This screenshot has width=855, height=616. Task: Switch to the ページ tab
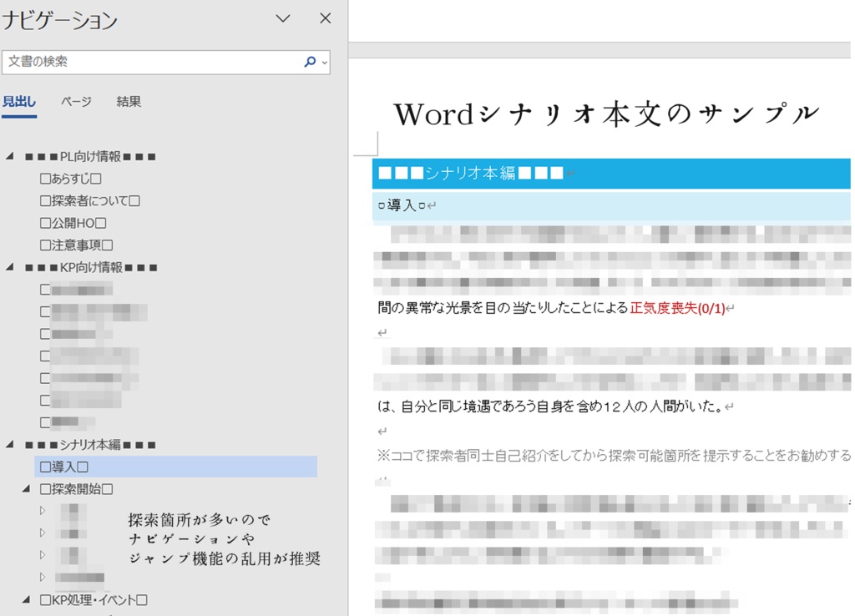76,102
